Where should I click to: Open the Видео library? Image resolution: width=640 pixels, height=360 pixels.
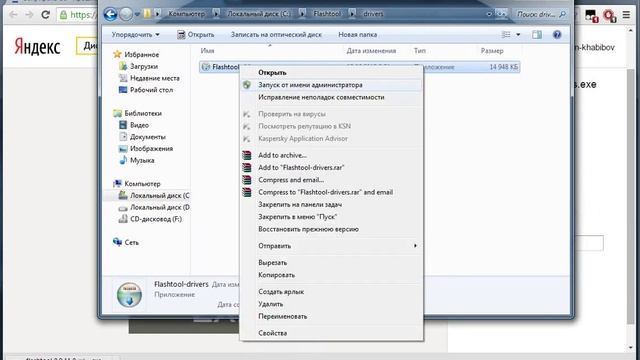pyautogui.click(x=139, y=125)
